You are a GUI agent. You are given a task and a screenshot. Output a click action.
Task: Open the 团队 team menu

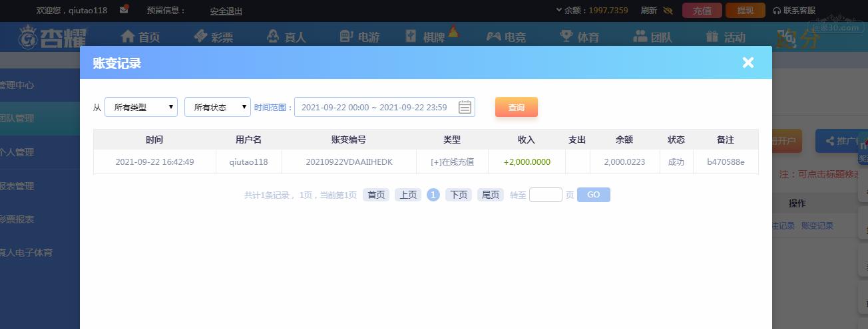click(652, 37)
